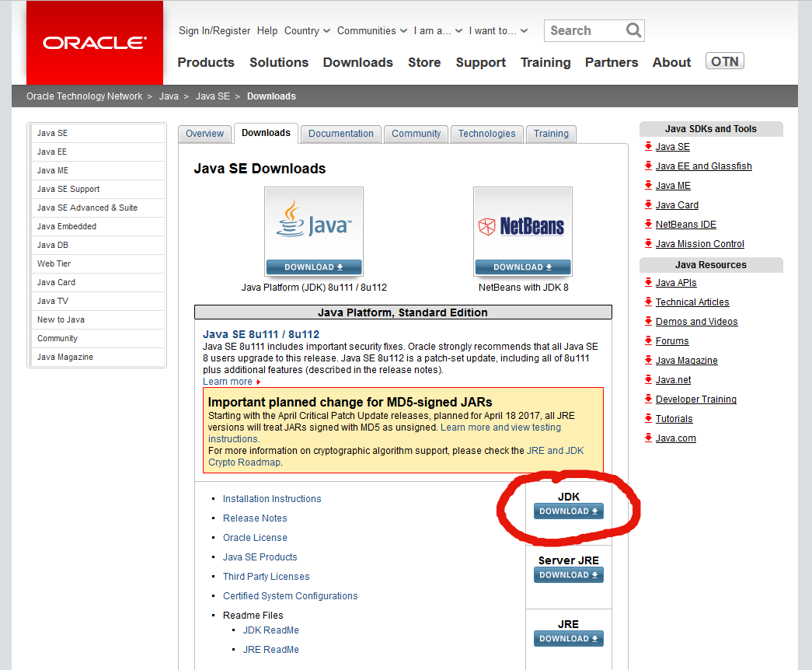The height and width of the screenshot is (670, 812).
Task: Switch to the Documentation tab
Action: click(340, 134)
